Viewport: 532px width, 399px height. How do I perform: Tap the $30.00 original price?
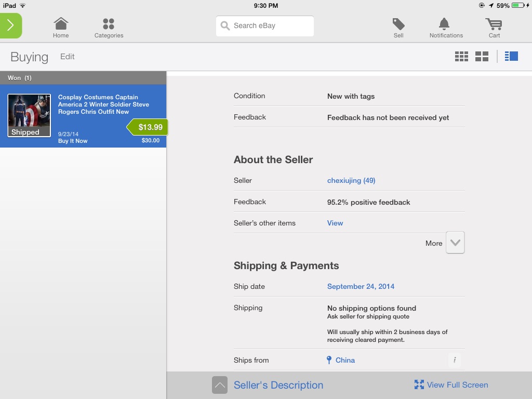coord(151,140)
